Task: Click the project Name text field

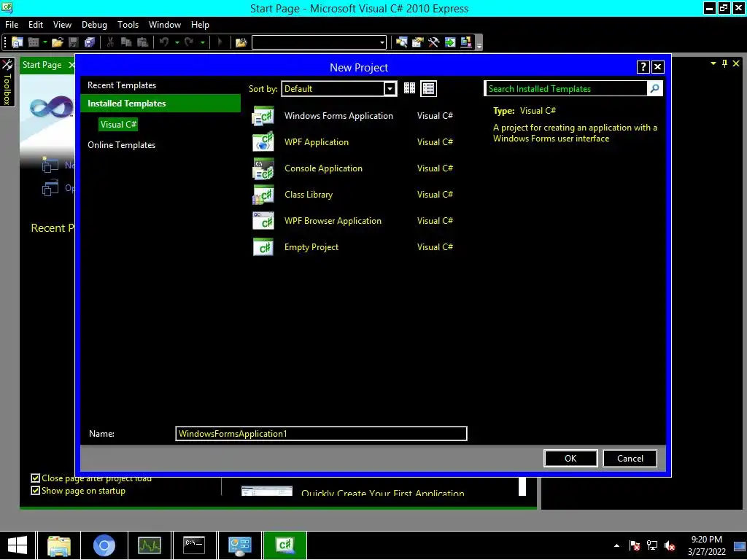Action: (x=321, y=433)
